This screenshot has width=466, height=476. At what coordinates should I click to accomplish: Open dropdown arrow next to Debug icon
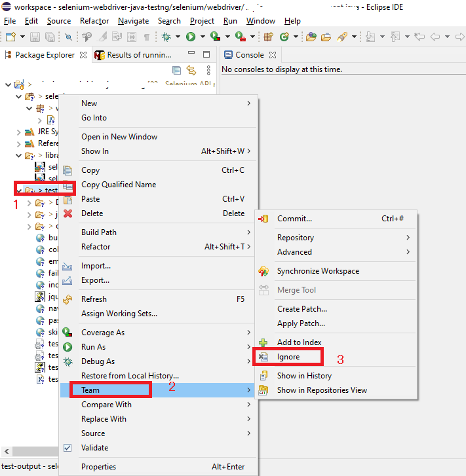[178, 37]
